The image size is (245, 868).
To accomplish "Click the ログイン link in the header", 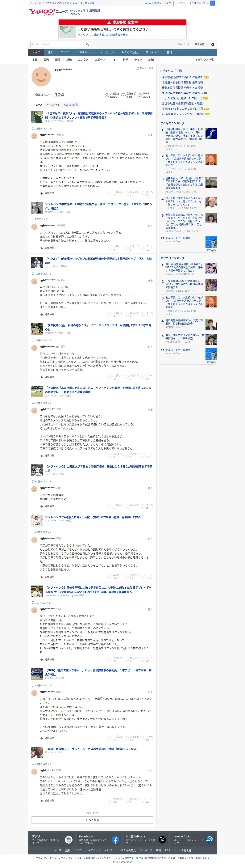I will (75, 14).
